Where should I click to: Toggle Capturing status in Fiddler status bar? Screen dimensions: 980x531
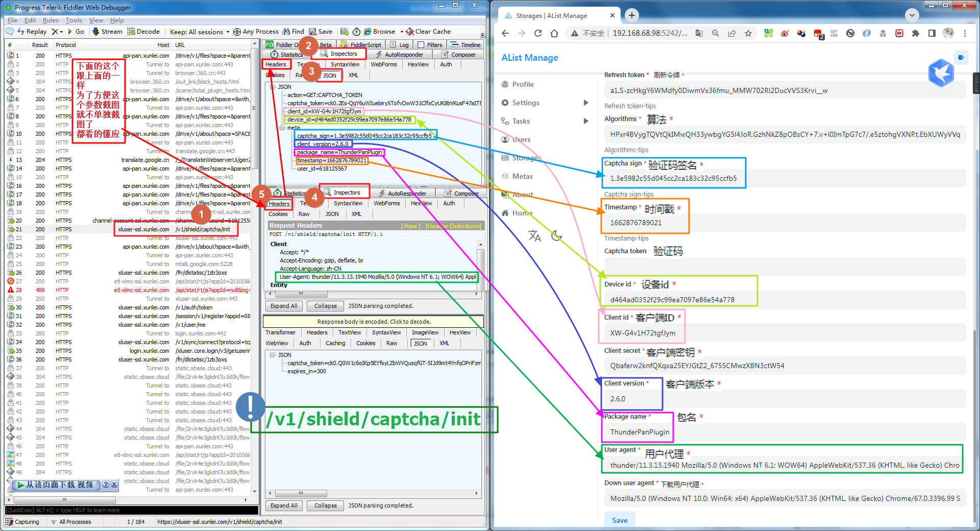click(22, 522)
